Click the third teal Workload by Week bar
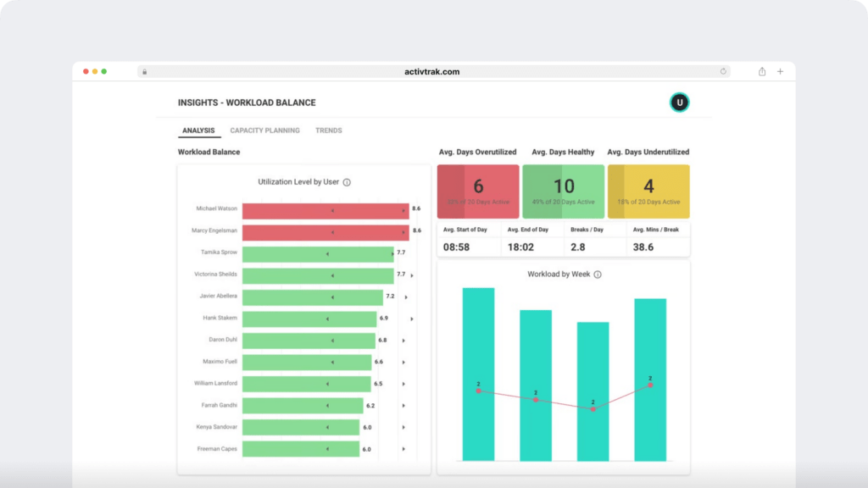The width and height of the screenshot is (868, 488). (593, 391)
